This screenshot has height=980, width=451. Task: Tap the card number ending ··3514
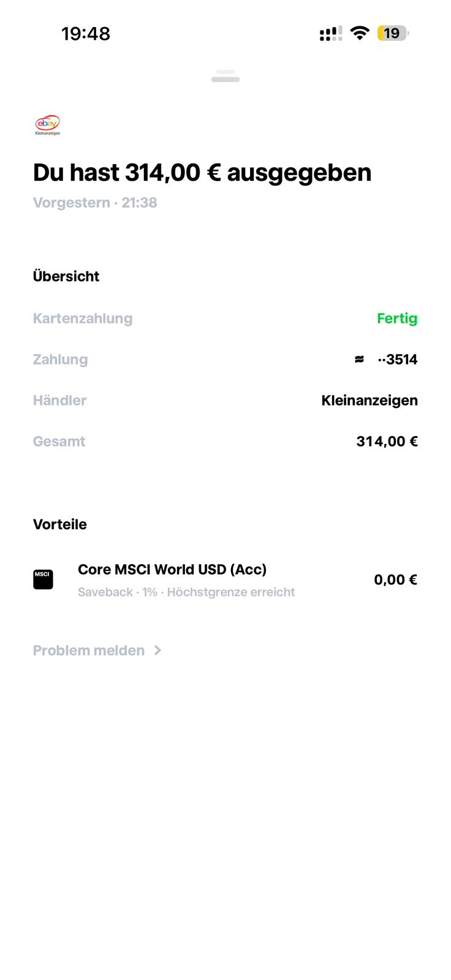click(398, 360)
